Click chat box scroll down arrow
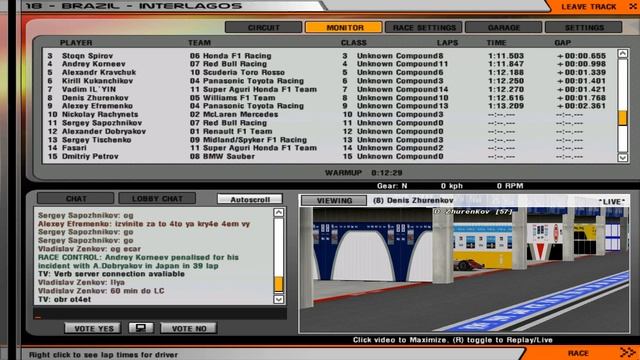640x360 pixels. click(x=278, y=299)
